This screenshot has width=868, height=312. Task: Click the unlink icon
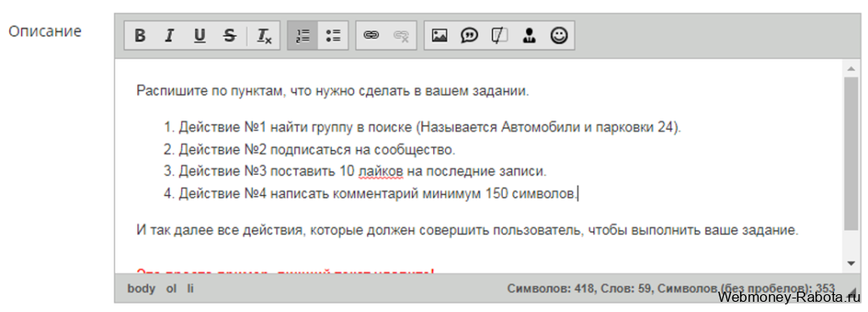pyautogui.click(x=401, y=36)
